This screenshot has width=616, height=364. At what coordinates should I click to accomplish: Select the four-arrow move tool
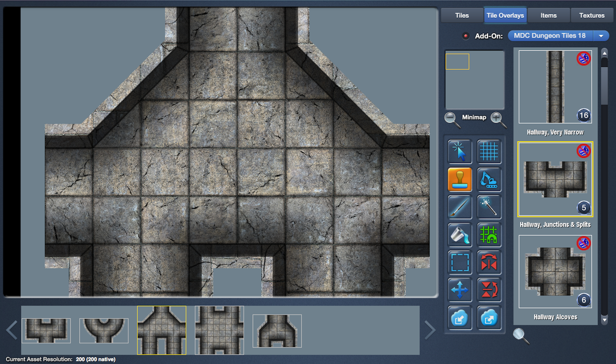tap(460, 290)
